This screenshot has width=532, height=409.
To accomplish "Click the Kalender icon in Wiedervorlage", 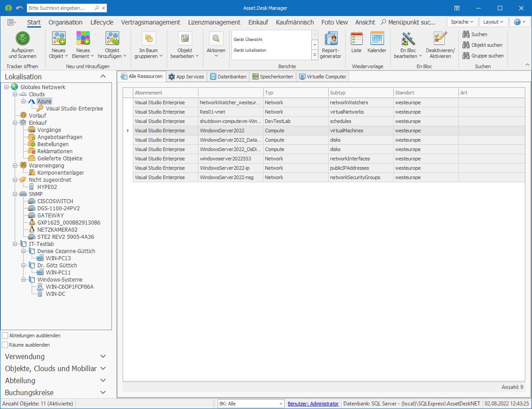I will pos(377,39).
